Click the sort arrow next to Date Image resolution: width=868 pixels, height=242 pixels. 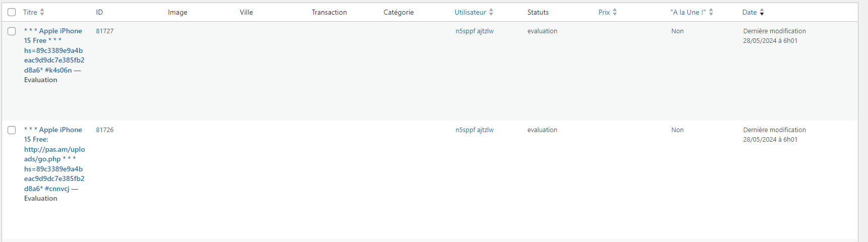coord(762,12)
